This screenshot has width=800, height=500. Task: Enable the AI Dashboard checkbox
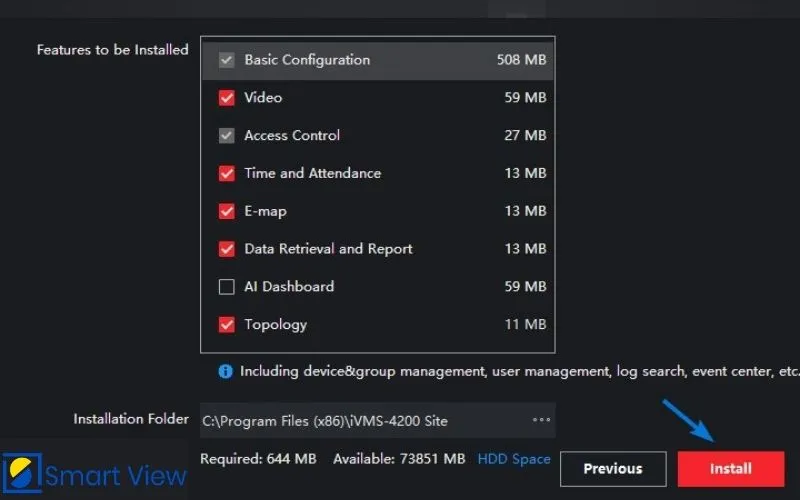(x=226, y=287)
